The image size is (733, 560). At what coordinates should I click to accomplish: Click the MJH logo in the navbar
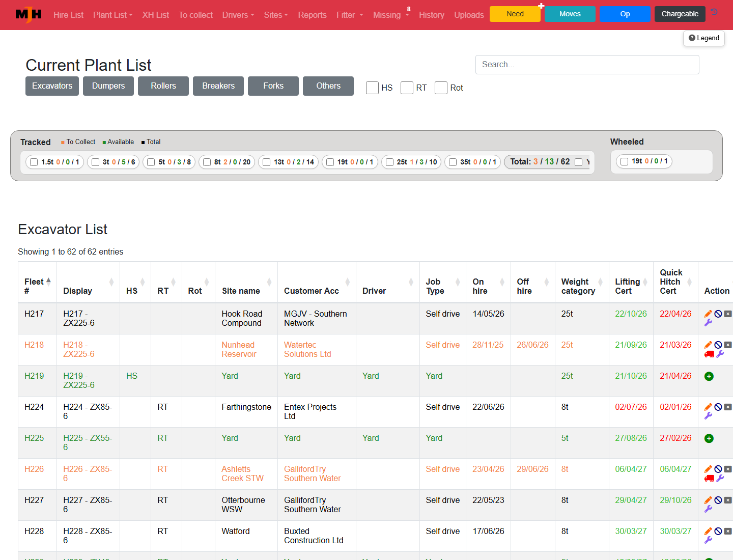point(29,14)
